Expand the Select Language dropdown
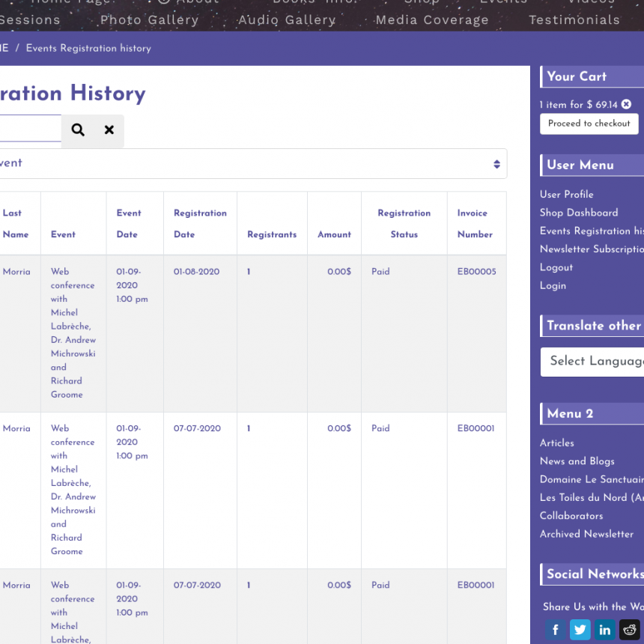The image size is (644, 644). 593,362
